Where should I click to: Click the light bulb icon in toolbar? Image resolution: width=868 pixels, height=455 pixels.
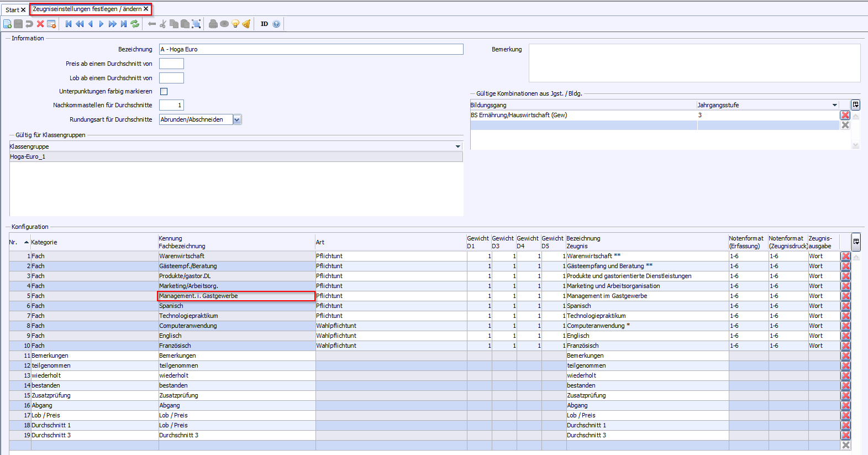pyautogui.click(x=235, y=24)
